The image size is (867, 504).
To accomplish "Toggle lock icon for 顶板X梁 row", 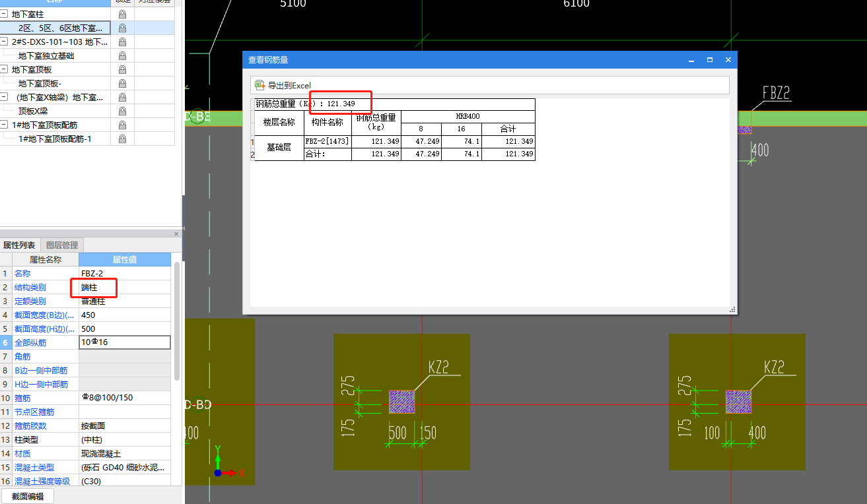I will (122, 111).
